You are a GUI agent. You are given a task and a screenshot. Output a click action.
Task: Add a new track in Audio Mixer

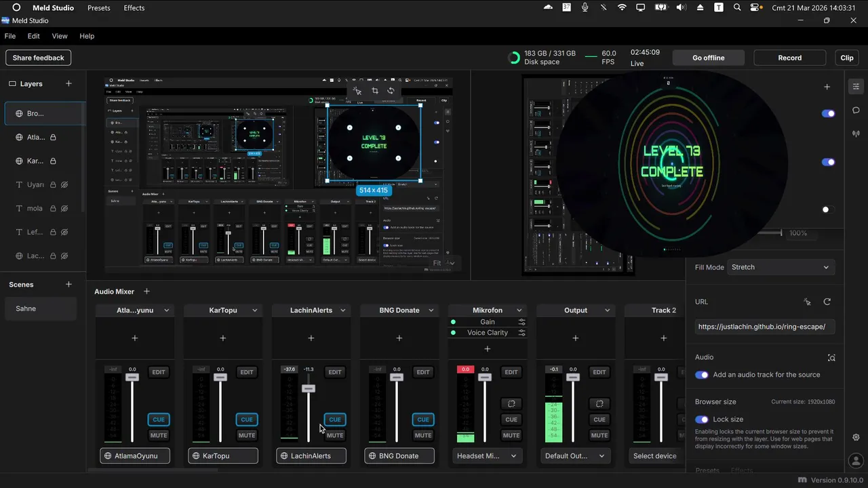tap(146, 291)
